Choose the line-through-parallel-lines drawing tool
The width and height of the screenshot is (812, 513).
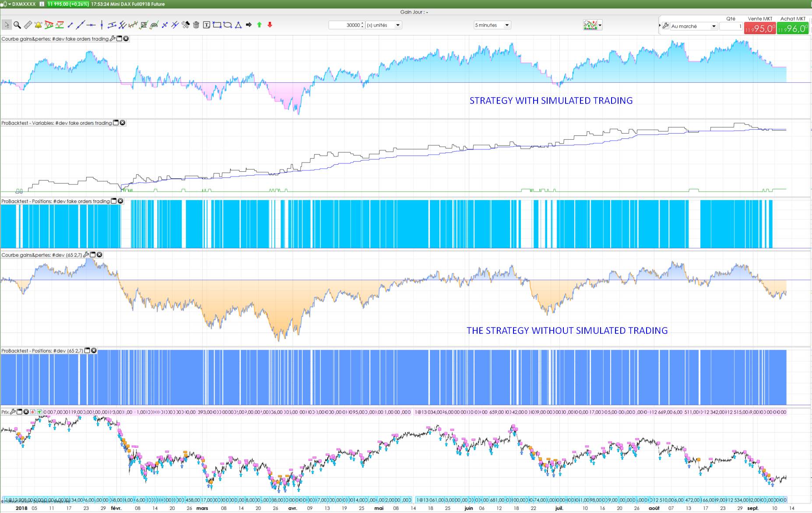[175, 25]
